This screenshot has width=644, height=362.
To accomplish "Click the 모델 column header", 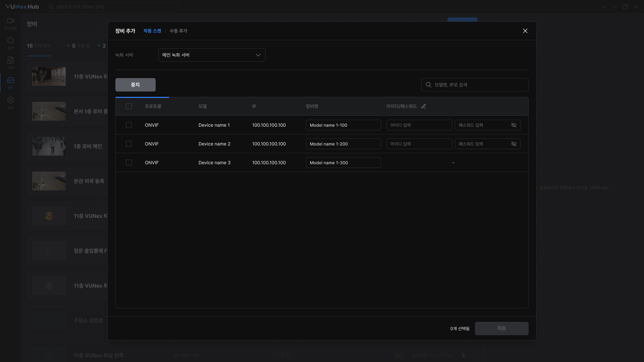I will click(203, 106).
